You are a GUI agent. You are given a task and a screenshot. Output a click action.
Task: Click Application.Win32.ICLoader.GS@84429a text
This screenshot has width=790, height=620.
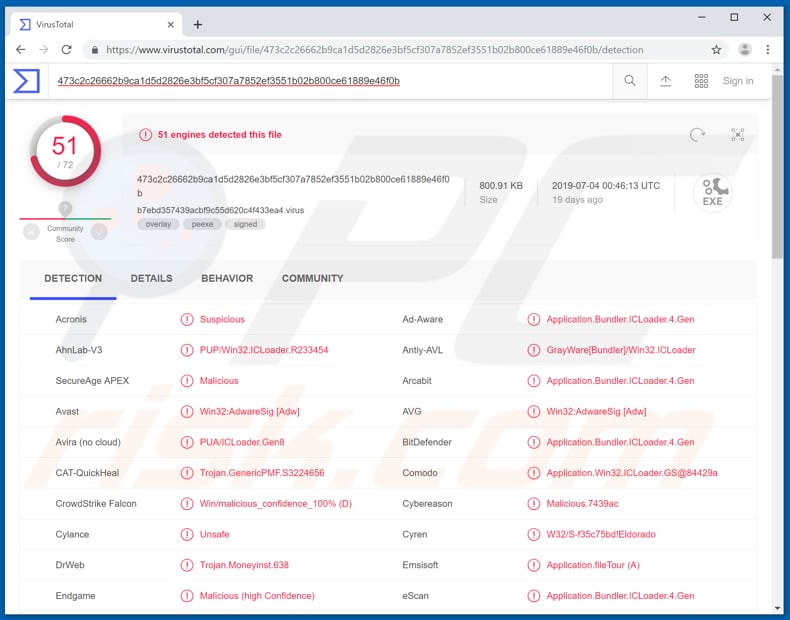point(632,473)
